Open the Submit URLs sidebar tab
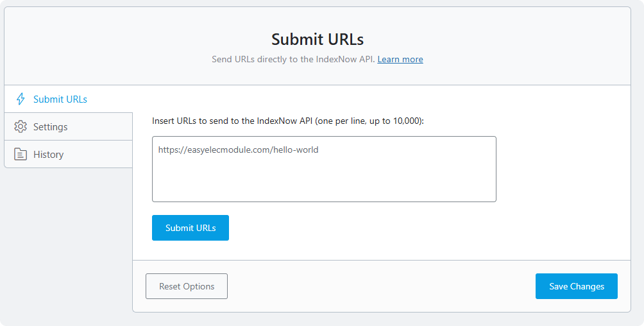Image resolution: width=644 pixels, height=326 pixels. pyautogui.click(x=68, y=99)
